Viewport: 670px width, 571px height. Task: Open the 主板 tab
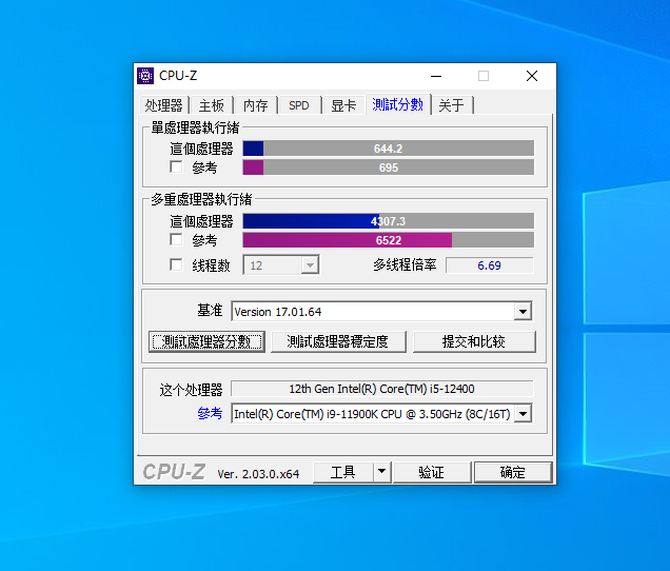[211, 106]
